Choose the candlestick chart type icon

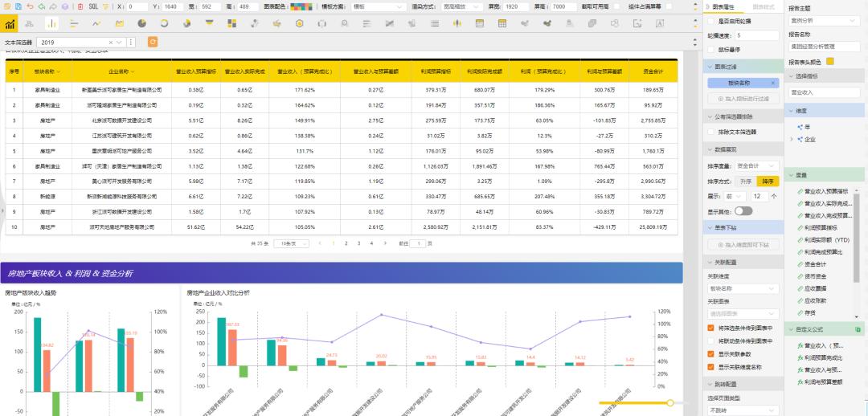click(457, 24)
